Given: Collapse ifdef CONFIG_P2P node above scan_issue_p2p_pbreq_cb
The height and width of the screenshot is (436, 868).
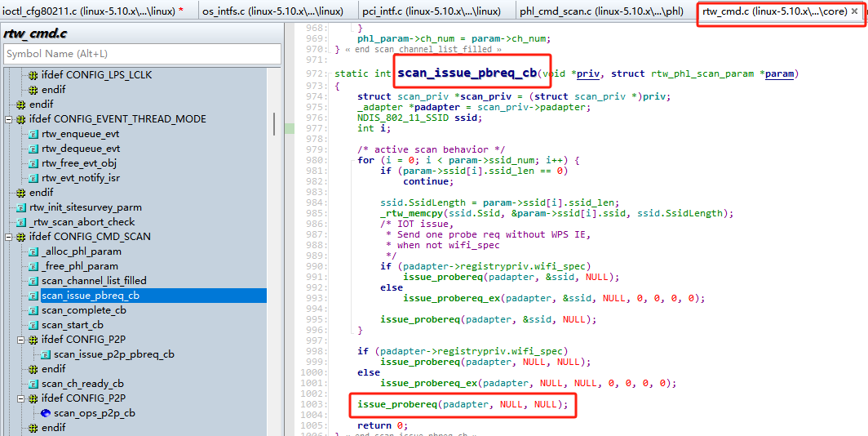Looking at the screenshot, I should pyautogui.click(x=20, y=340).
